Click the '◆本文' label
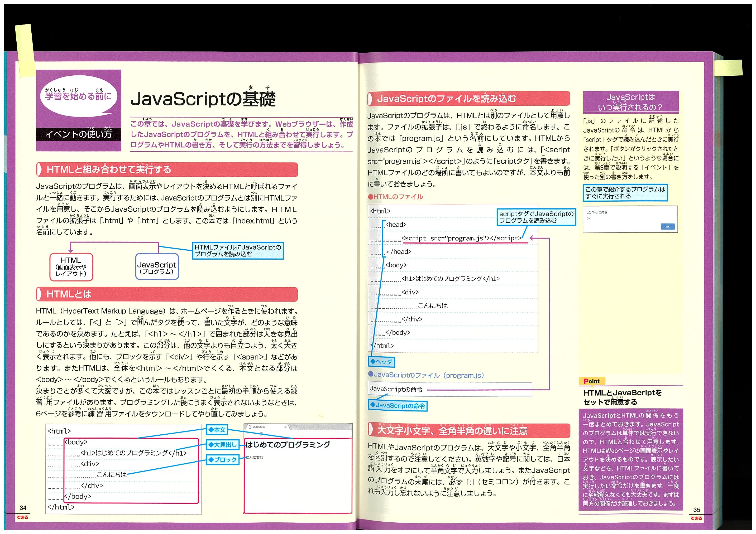 point(217,429)
